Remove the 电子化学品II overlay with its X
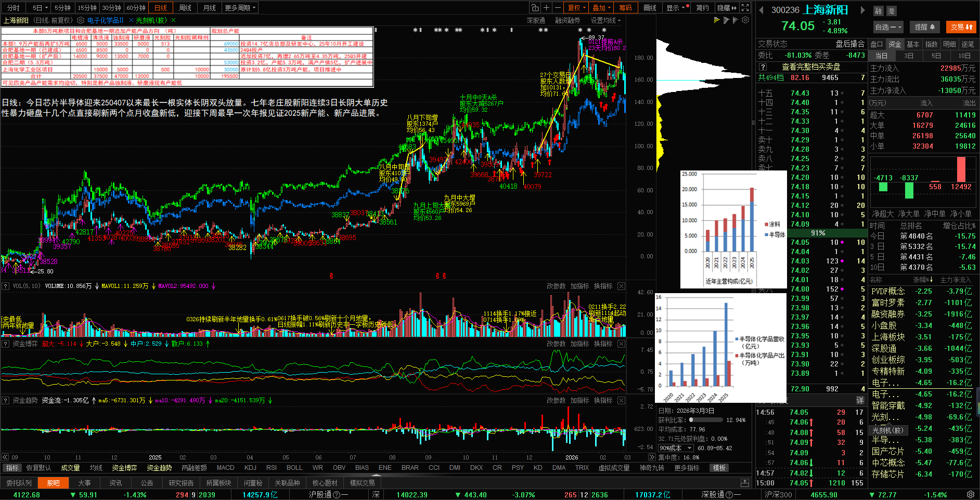The height and width of the screenshot is (500, 980). coord(132,20)
